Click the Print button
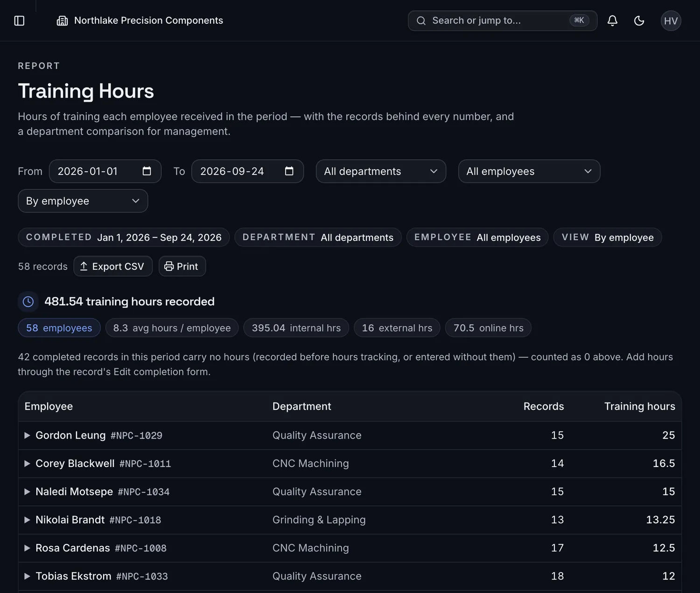The image size is (700, 593). 182,266
